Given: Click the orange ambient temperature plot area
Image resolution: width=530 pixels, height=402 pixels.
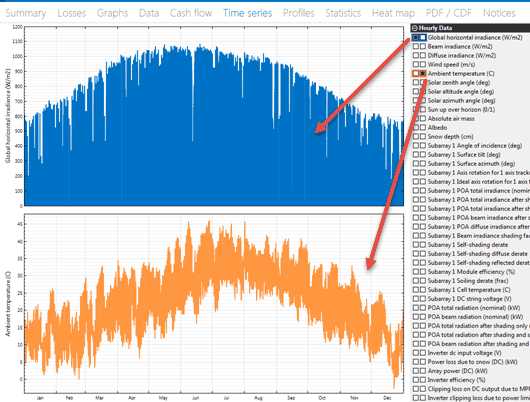Looking at the screenshot, I should 214,303.
